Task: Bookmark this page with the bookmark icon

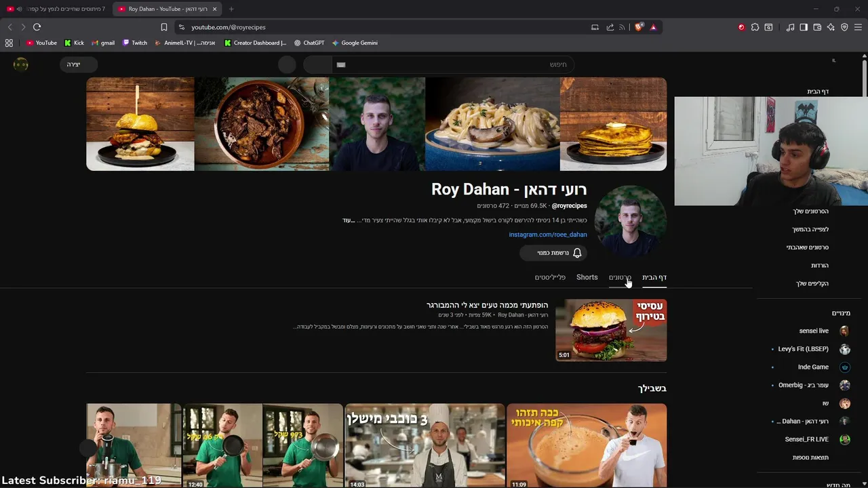Action: point(163,27)
